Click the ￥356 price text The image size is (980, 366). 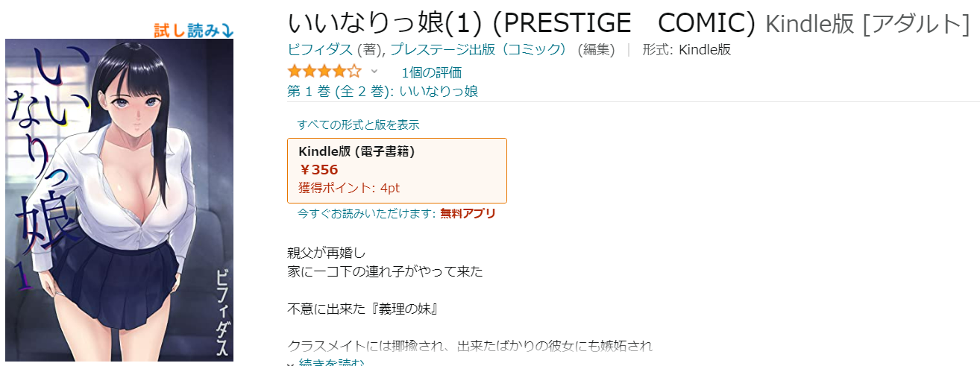[x=318, y=169]
